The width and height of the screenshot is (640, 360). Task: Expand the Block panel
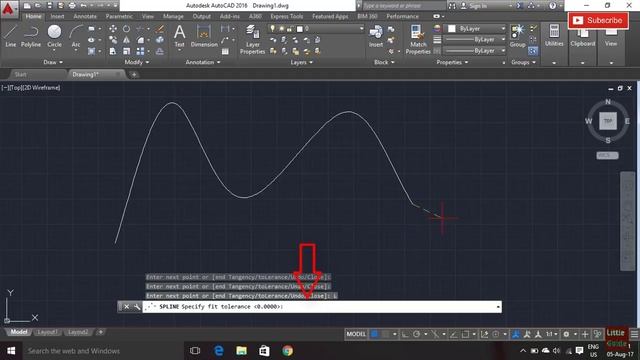384,62
